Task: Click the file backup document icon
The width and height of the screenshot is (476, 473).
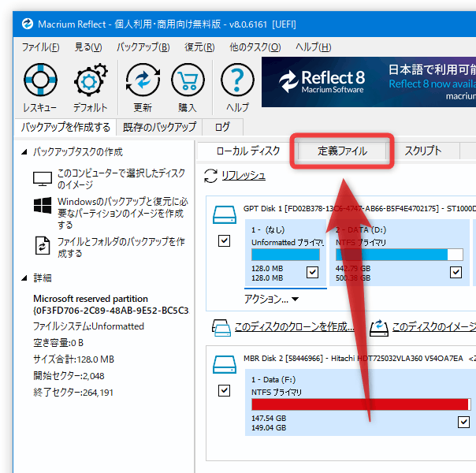Action: pos(43,246)
